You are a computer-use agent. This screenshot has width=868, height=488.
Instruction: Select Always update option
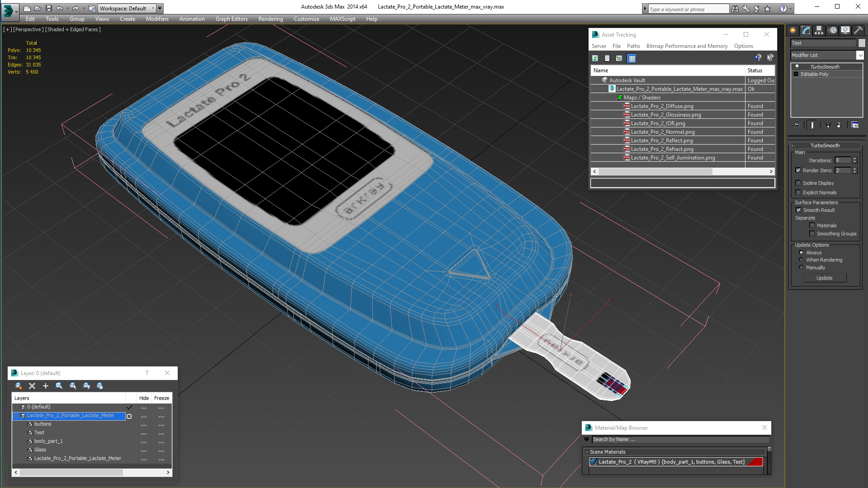pos(802,253)
